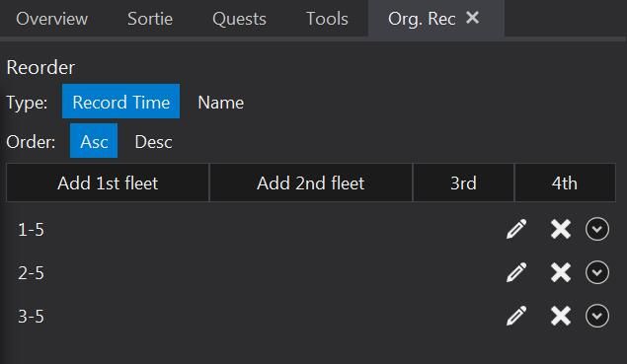Open the Sortie tab

150,19
